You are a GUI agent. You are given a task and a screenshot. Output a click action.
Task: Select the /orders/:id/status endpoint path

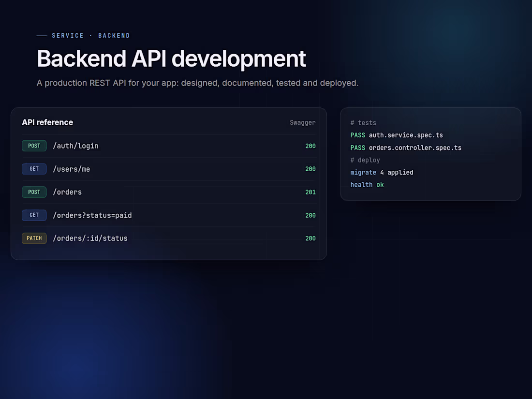tap(90, 238)
